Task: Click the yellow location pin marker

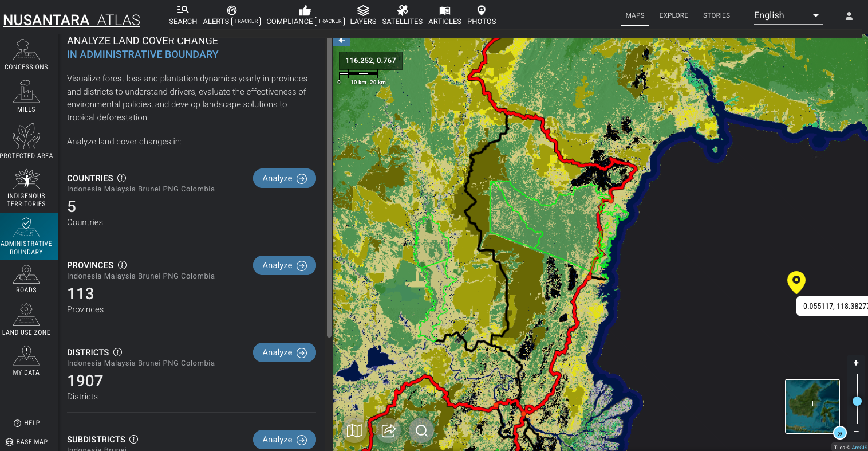Action: [x=796, y=281]
